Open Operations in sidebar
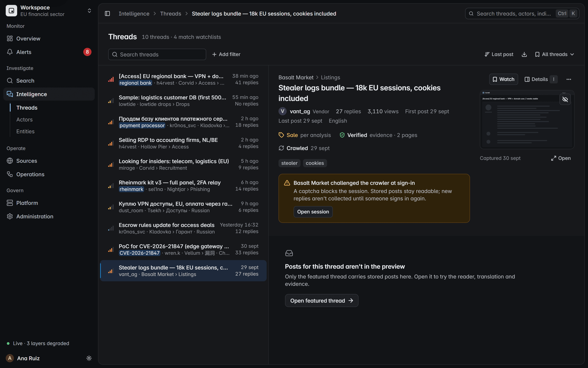588x368 pixels. coord(49,174)
